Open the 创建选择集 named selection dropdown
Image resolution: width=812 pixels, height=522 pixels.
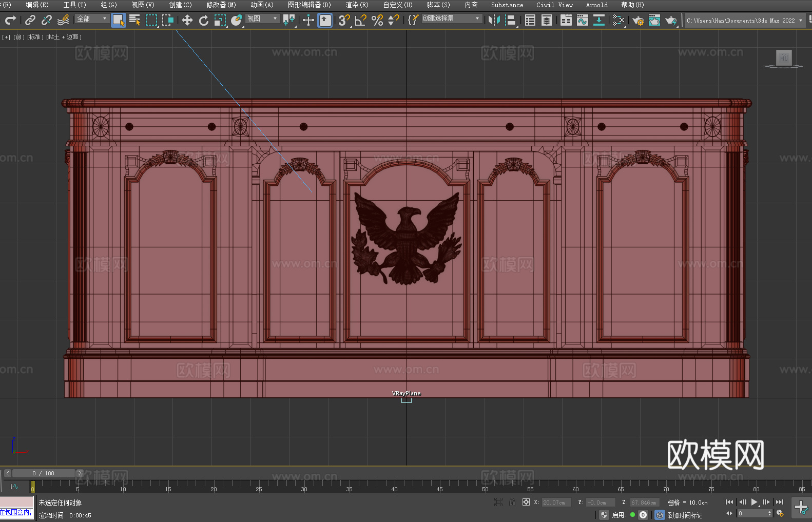(452, 18)
